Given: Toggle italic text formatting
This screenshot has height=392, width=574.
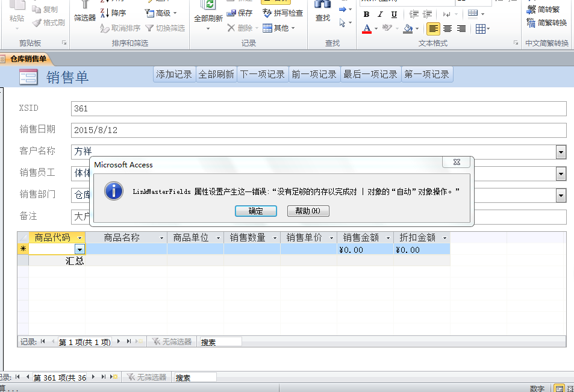Looking at the screenshot, I should tap(380, 14).
